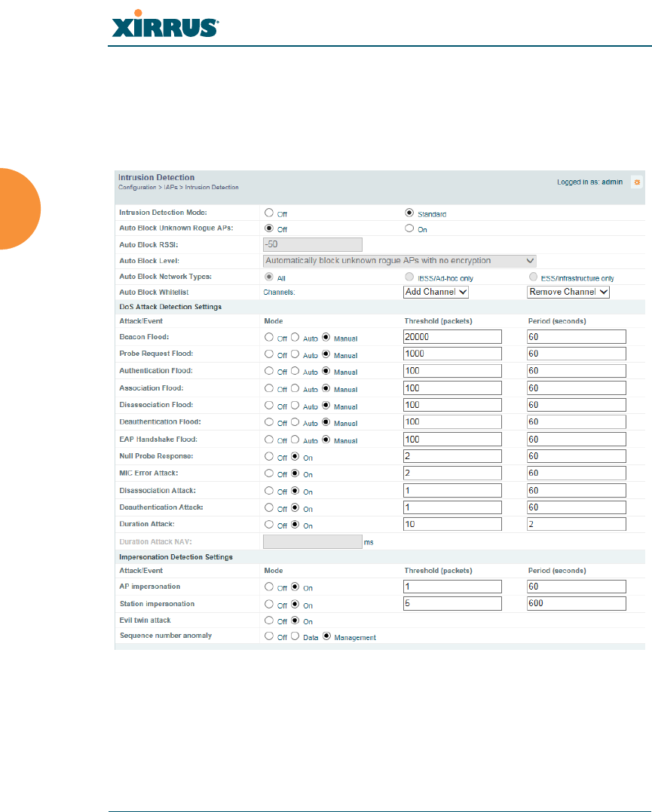This screenshot has width=652, height=812.
Task: Click the 'Impersonation Detection Settings' heading
Action: [x=176, y=557]
